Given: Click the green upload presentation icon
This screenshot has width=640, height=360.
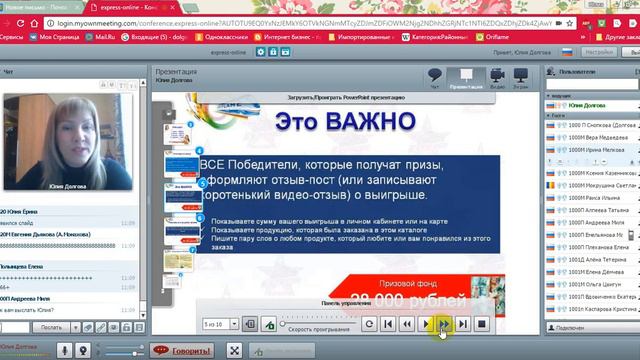Looking at the screenshot, I should point(269,324).
